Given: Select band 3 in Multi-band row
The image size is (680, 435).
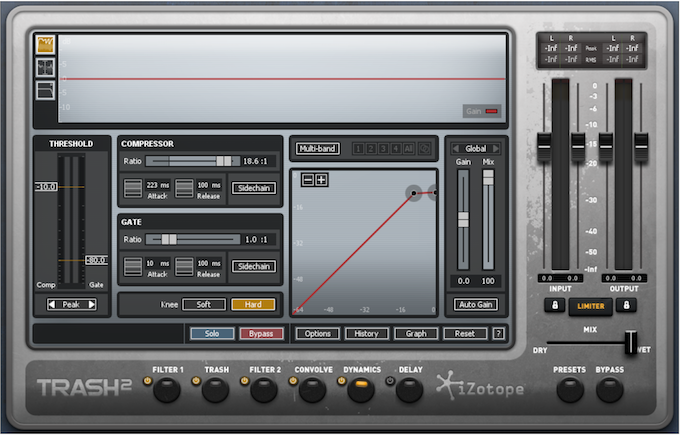Looking at the screenshot, I should [383, 149].
